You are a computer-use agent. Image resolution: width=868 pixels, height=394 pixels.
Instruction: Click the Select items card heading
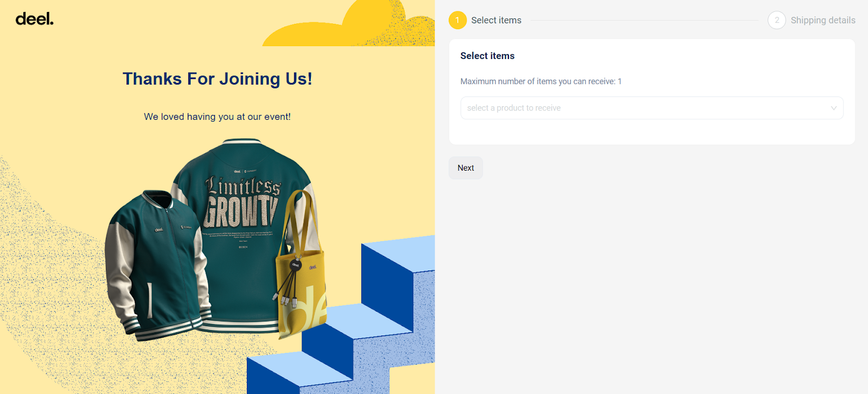click(487, 56)
